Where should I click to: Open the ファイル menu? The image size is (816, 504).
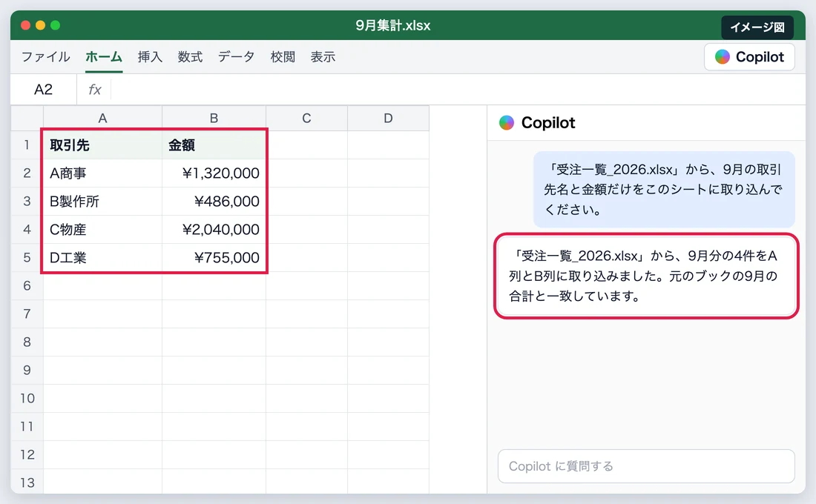46,56
